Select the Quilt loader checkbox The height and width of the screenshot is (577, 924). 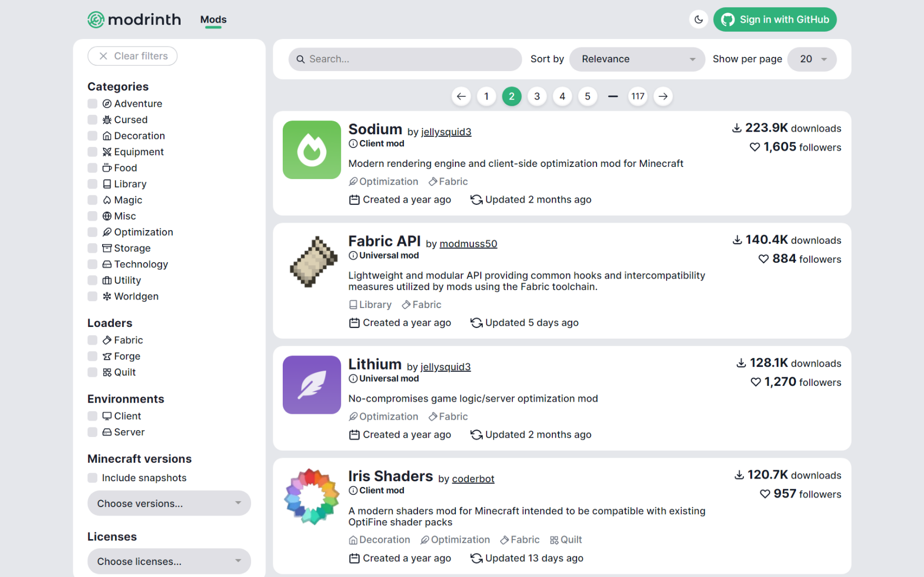tap(93, 373)
